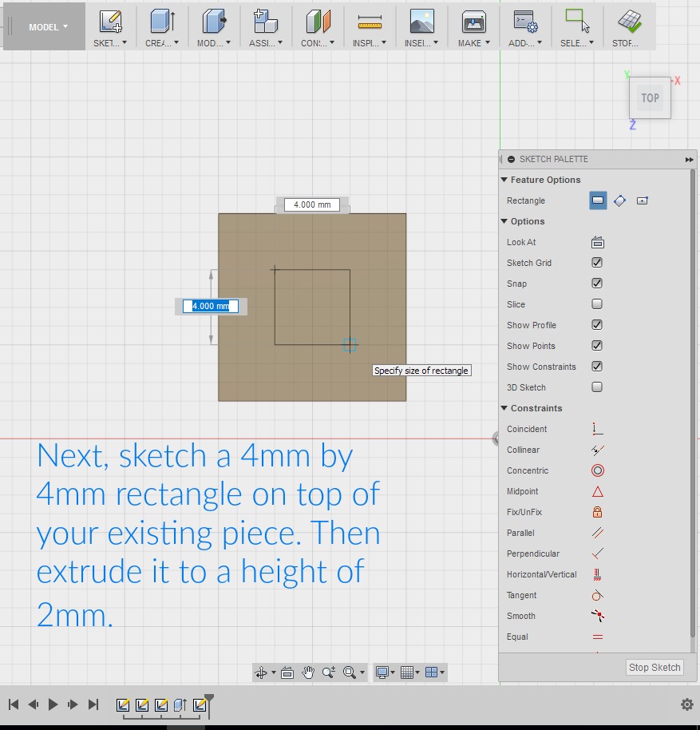
Task: Open the Create Sketch tool icon
Action: [x=110, y=22]
